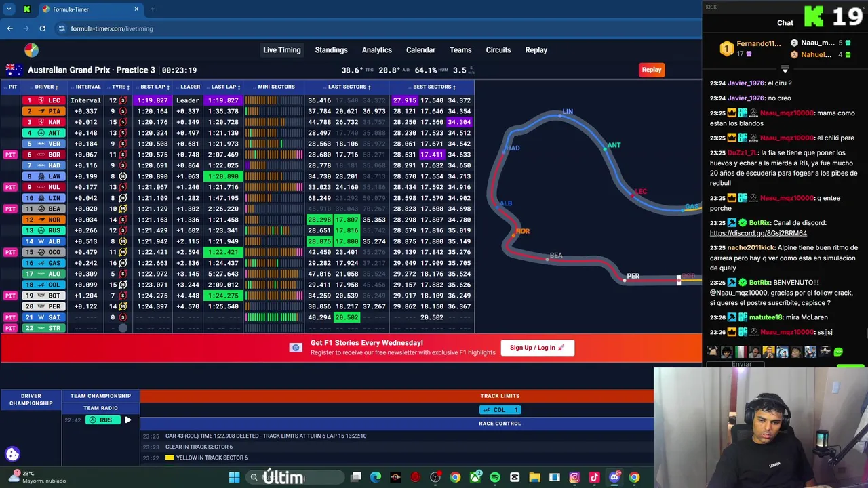Click the green emote icon in chat bar

[x=838, y=352]
